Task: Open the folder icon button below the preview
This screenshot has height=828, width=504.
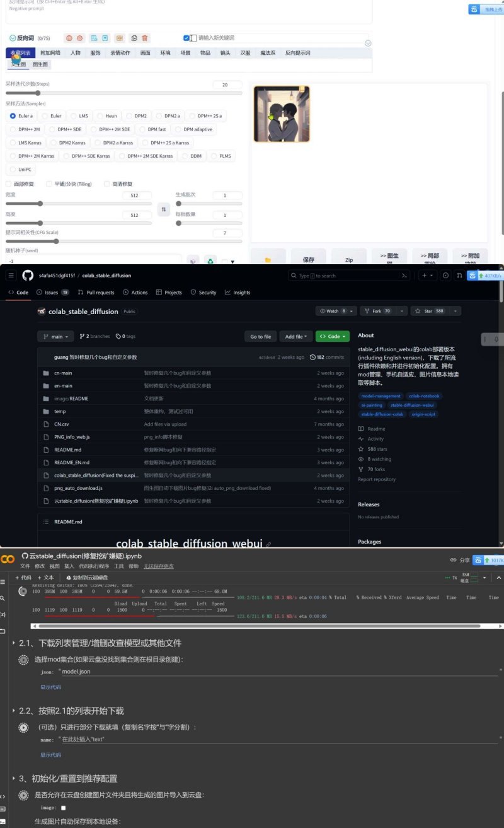Action: click(268, 259)
